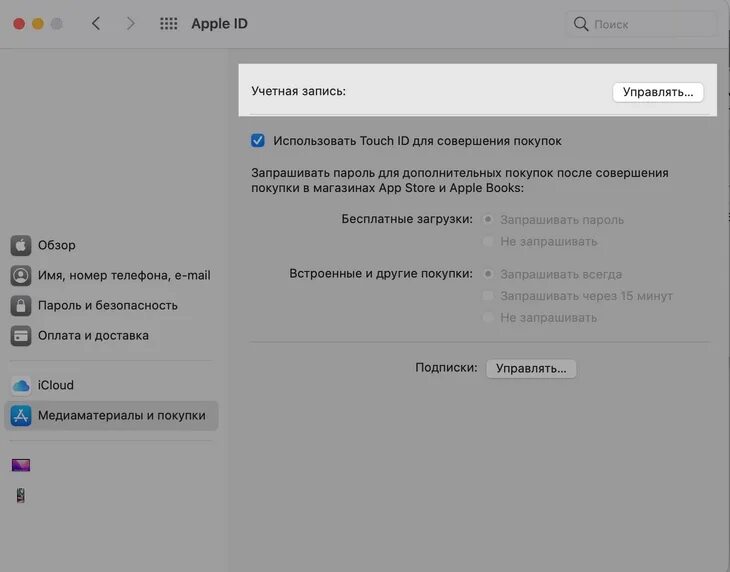Minimize window with yellow button
This screenshot has width=730, height=572.
[38, 24]
